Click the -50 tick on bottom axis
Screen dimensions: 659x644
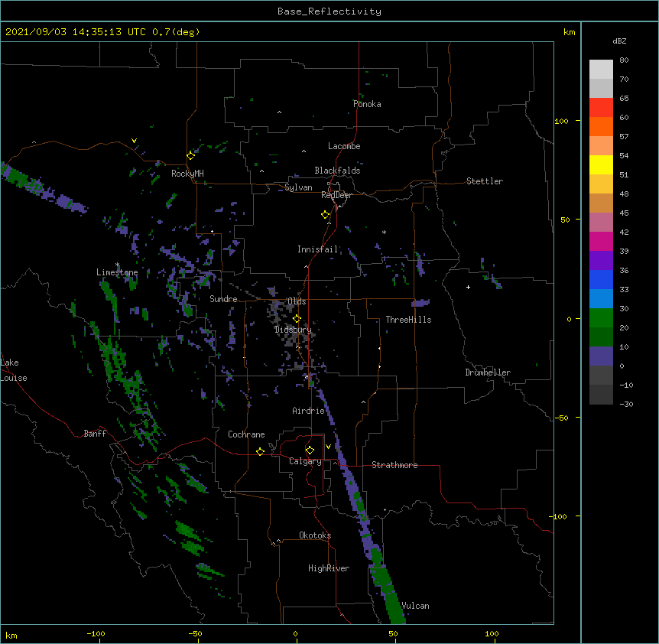[195, 633]
